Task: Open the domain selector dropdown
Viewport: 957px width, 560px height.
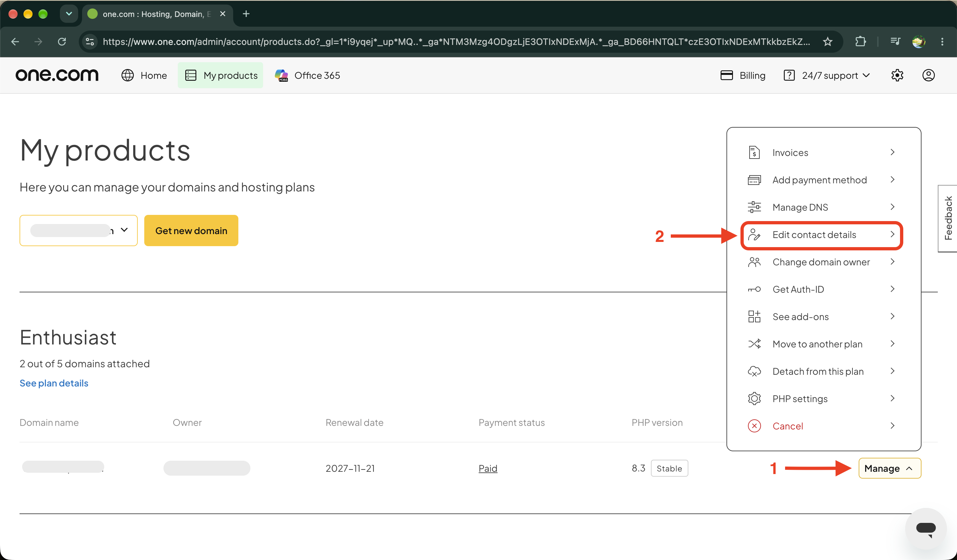Action: coord(78,231)
